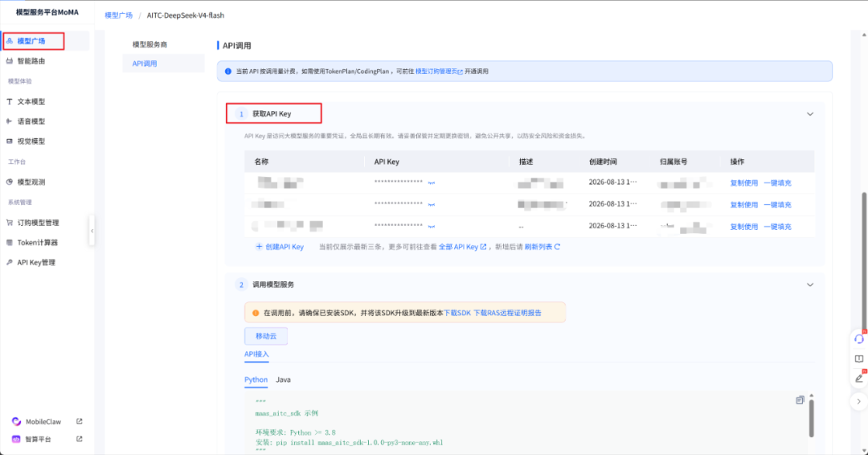Click 一键填充 in the third key row
Viewport: 868px width, 455px height.
(x=777, y=227)
